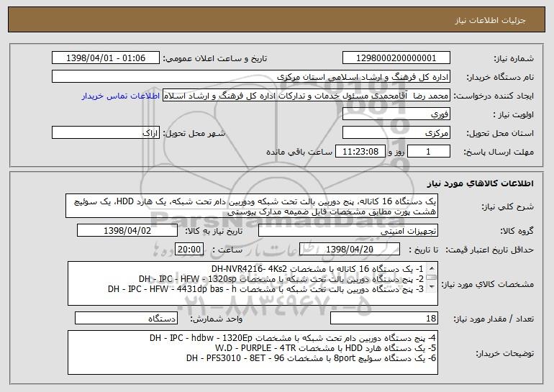Click the counting unit field دستگاه

[x=126, y=318]
